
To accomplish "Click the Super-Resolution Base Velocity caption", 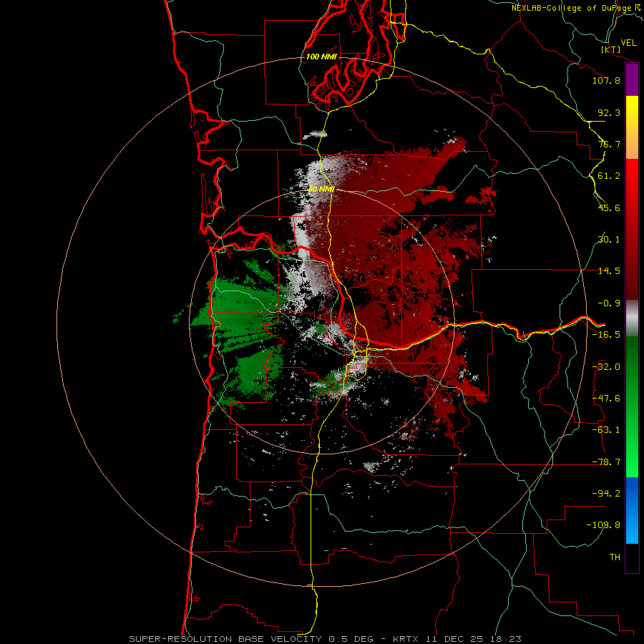I will [326, 639].
